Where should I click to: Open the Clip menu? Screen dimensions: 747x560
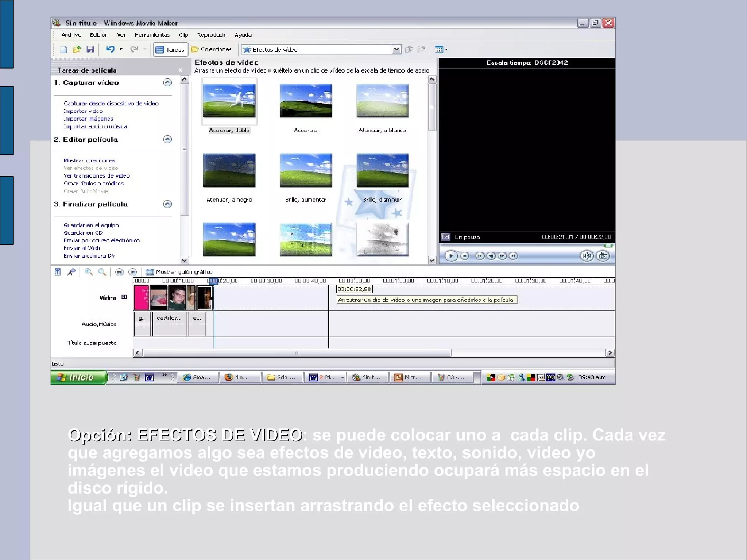pyautogui.click(x=183, y=35)
